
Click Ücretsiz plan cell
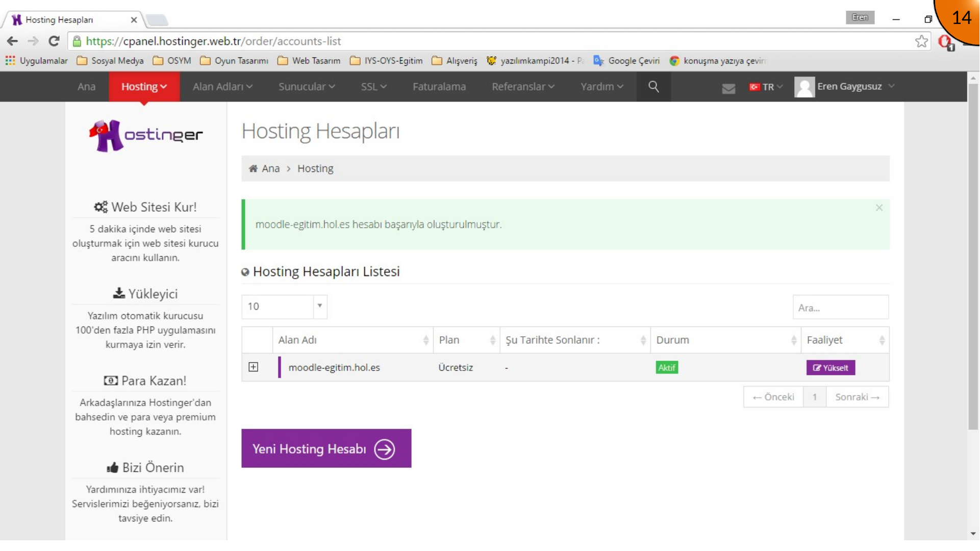[456, 367]
